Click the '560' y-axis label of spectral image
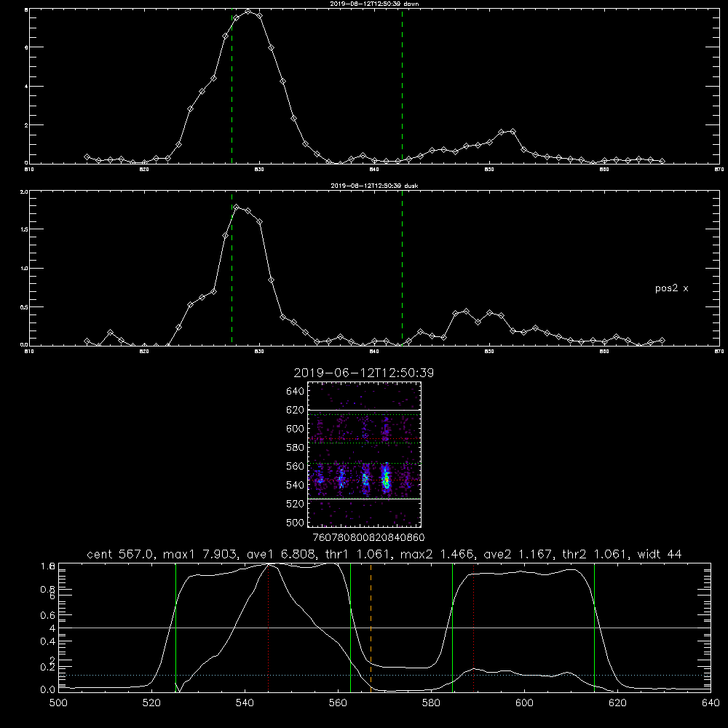 [296, 466]
